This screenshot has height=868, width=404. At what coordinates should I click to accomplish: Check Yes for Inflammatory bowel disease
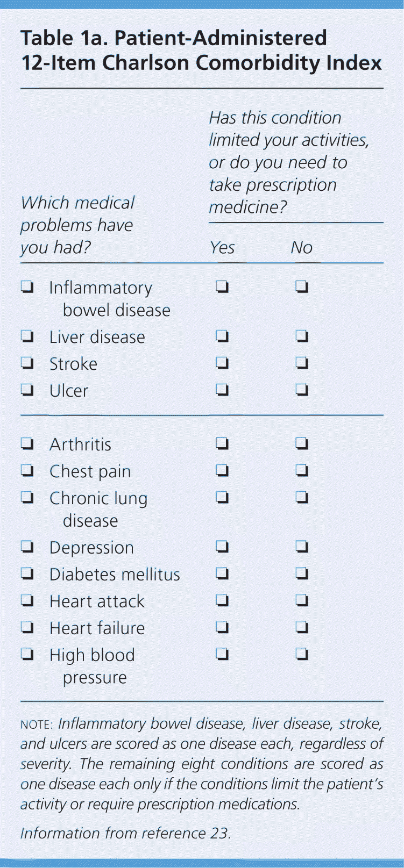(222, 287)
